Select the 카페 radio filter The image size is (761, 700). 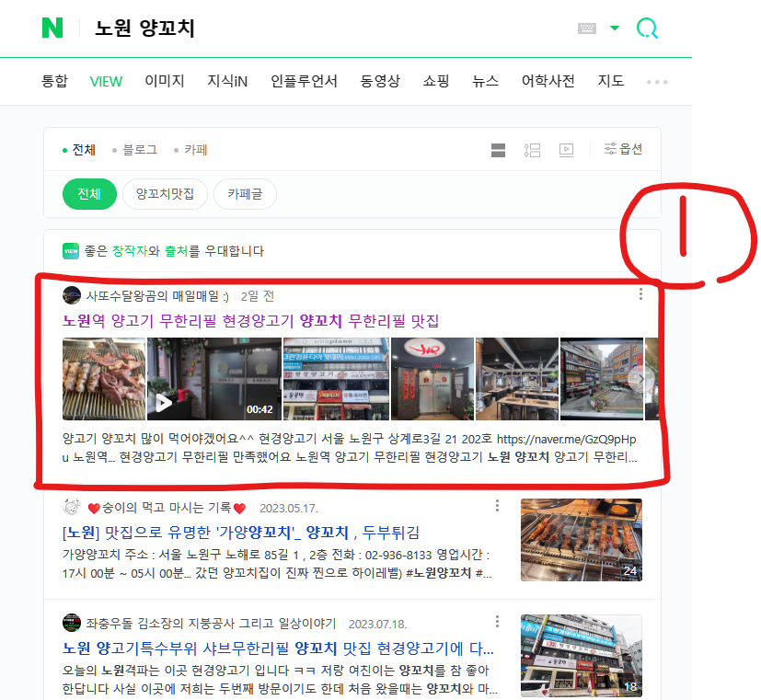coord(190,150)
